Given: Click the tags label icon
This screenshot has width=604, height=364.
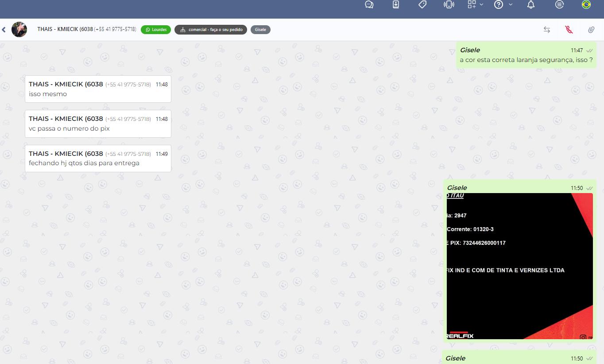Looking at the screenshot, I should click(422, 5).
